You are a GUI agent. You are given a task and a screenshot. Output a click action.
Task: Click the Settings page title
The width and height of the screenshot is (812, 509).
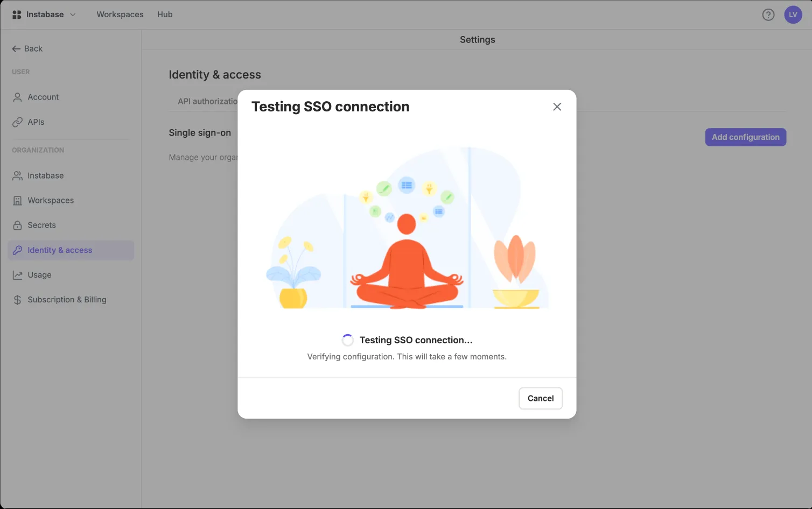click(478, 40)
